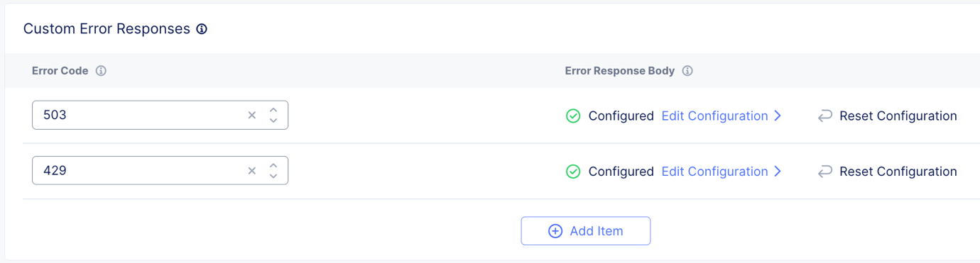Click green check status icon in 503 row
The width and height of the screenshot is (980, 263).
point(573,116)
